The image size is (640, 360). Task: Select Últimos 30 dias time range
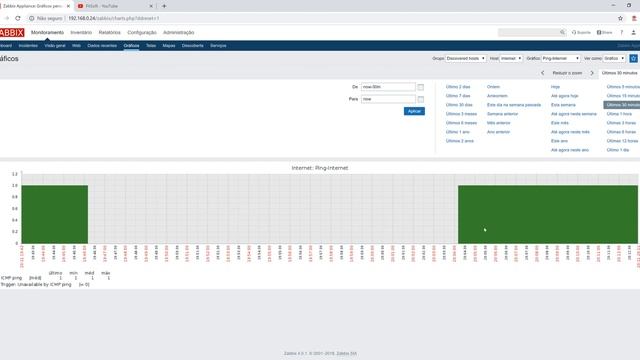click(459, 105)
